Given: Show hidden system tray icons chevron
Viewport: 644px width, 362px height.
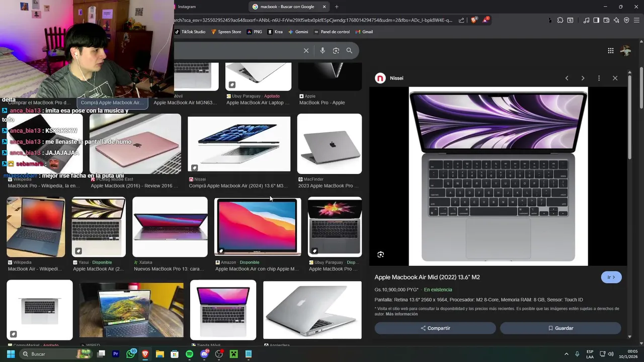Looking at the screenshot, I should (x=567, y=354).
